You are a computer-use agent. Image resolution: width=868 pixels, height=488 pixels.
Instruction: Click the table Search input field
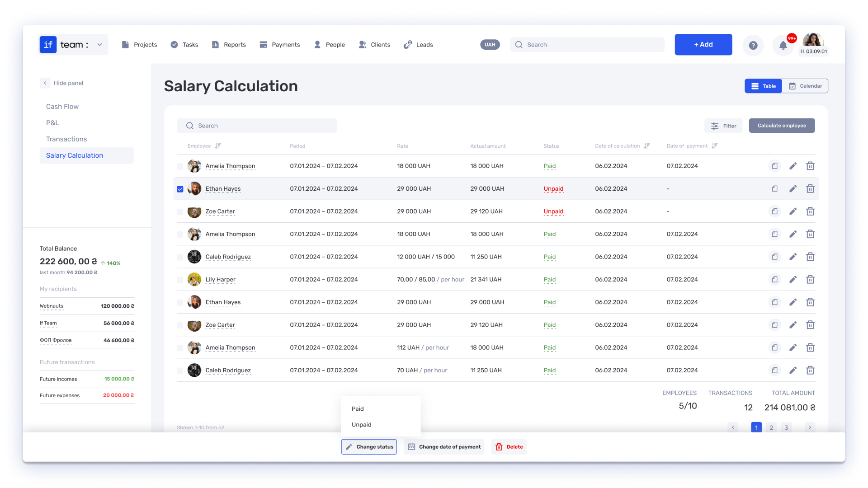[x=257, y=126]
